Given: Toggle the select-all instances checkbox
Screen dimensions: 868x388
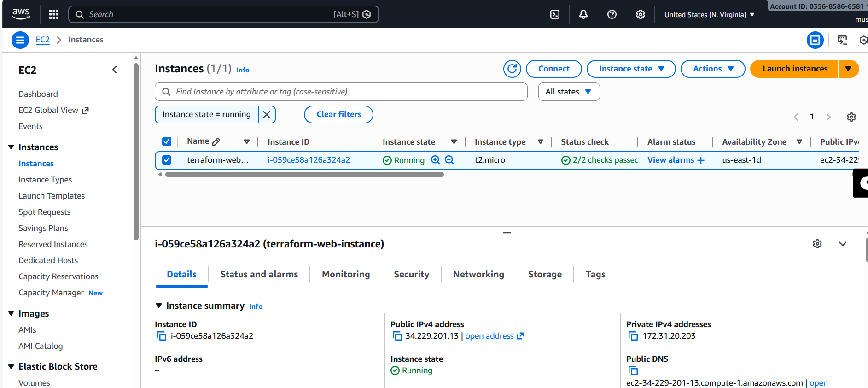Looking at the screenshot, I should click(x=167, y=141).
